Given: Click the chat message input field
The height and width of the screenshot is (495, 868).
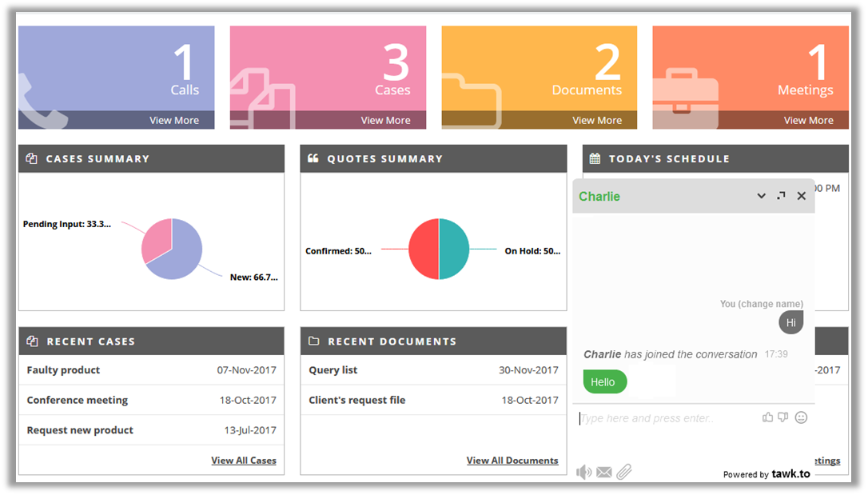Looking at the screenshot, I should [x=663, y=418].
